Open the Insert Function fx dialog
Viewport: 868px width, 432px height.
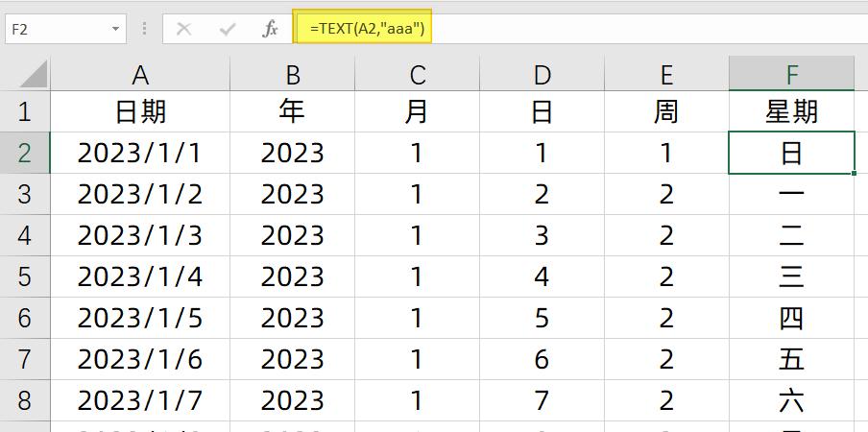(270, 30)
